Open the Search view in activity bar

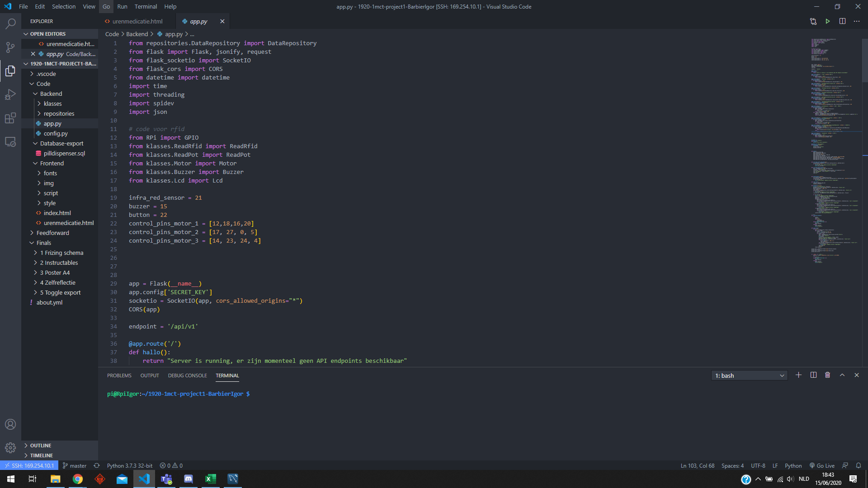click(x=10, y=23)
